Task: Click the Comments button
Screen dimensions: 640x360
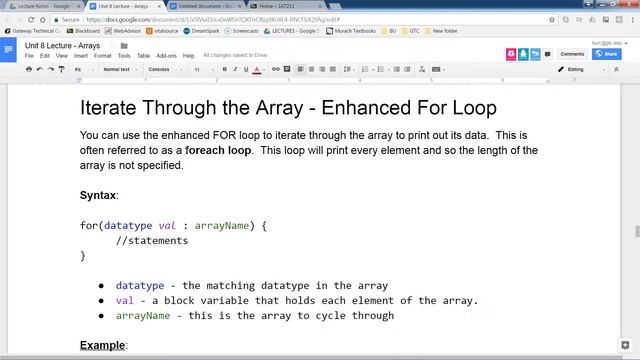Action: click(572, 54)
